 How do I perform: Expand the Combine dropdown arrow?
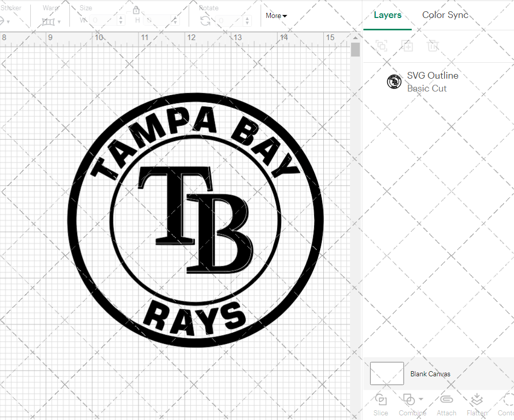(x=421, y=399)
